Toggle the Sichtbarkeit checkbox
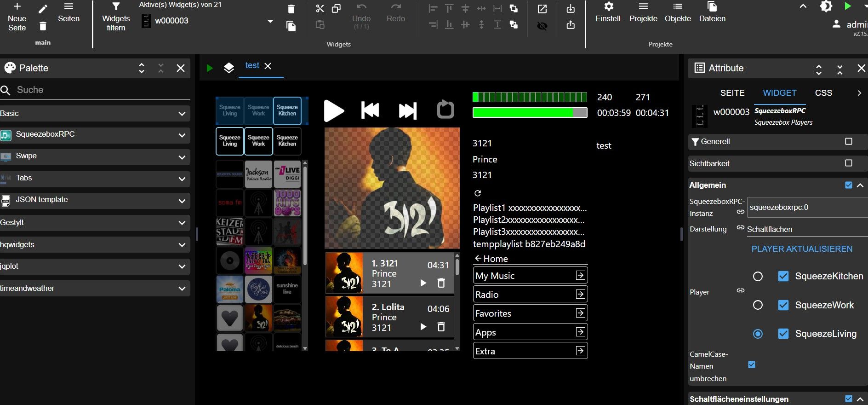Image resolution: width=868 pixels, height=405 pixels. (x=849, y=163)
